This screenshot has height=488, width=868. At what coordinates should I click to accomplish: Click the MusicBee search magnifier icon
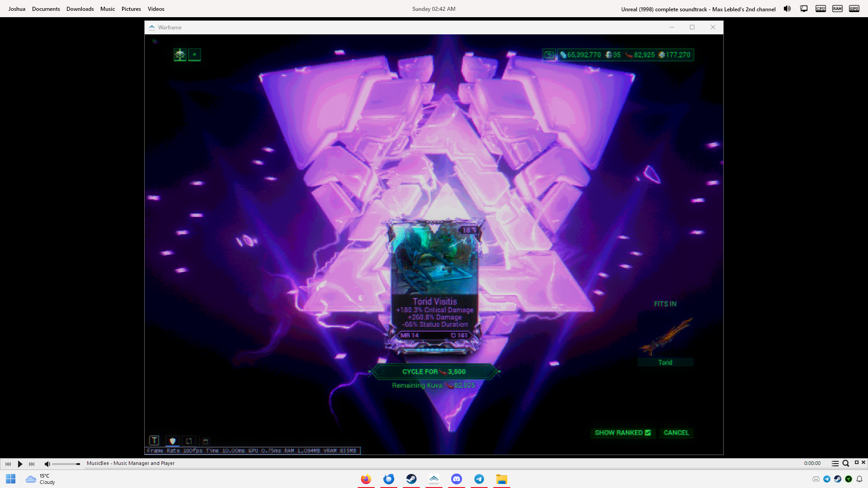tap(846, 464)
